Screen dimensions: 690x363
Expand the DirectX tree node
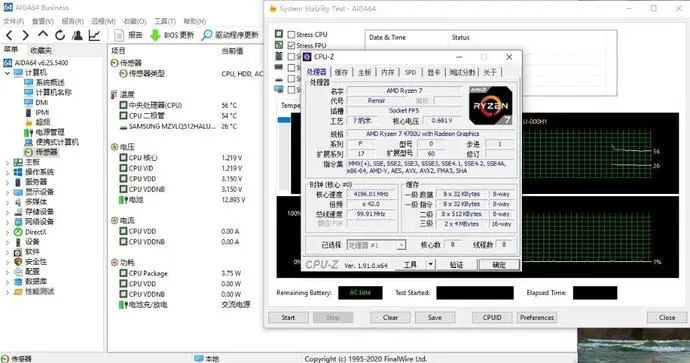[x=7, y=232]
